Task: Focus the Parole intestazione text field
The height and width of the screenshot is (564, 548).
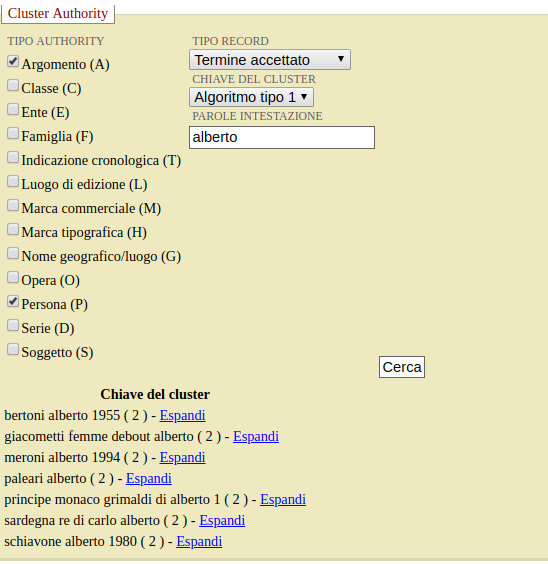Action: click(x=282, y=137)
